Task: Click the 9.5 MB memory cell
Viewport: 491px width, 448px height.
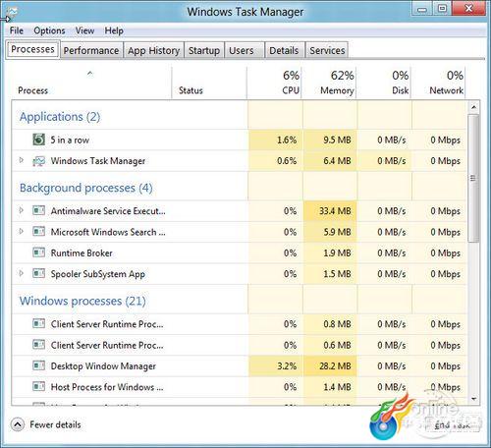Action: pyautogui.click(x=330, y=140)
